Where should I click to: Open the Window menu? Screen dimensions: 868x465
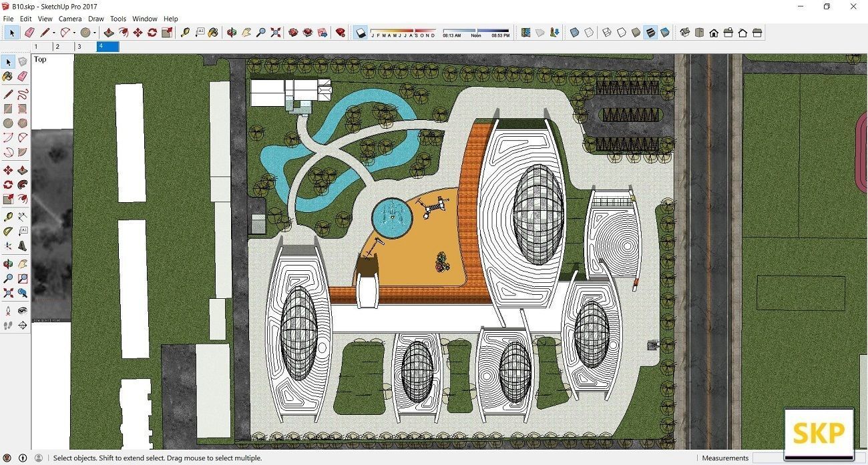pyautogui.click(x=145, y=19)
